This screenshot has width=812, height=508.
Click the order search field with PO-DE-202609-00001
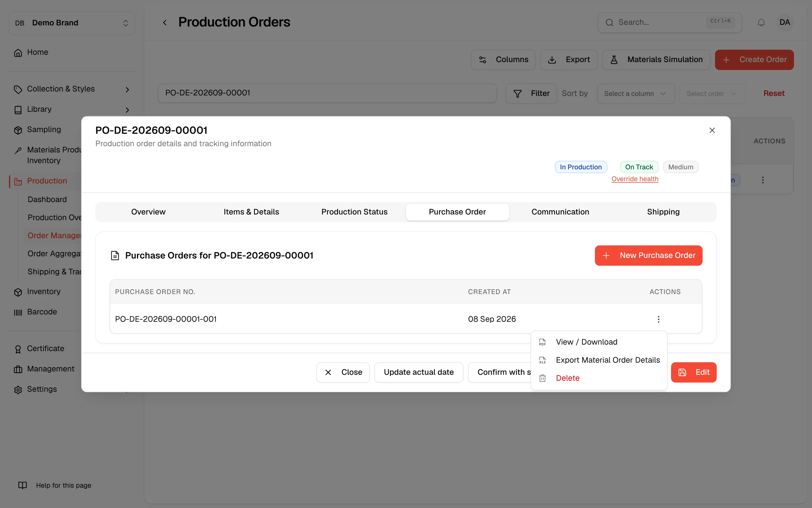click(x=327, y=93)
